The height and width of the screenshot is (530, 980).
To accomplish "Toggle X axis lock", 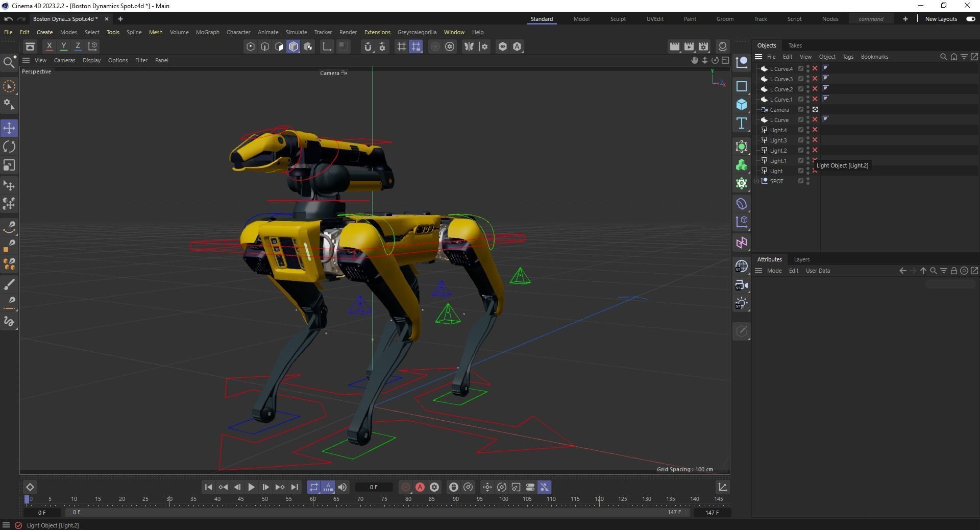I will (49, 46).
